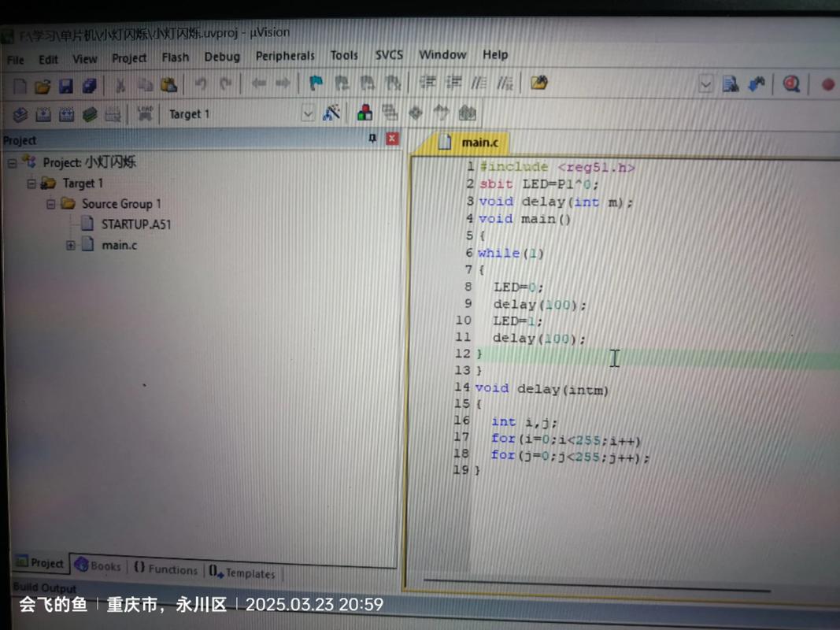The width and height of the screenshot is (840, 630).
Task: Toggle pin on the Project panel
Action: (x=372, y=139)
